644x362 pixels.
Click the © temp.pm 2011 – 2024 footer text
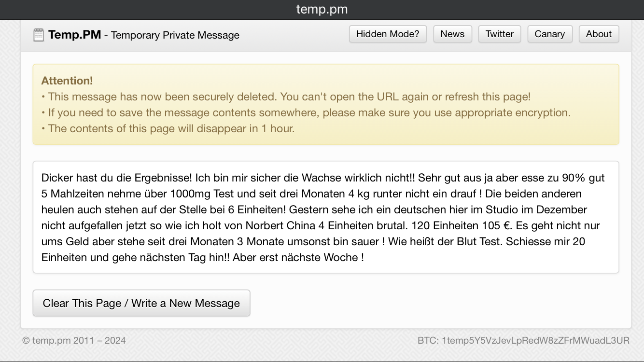point(74,341)
